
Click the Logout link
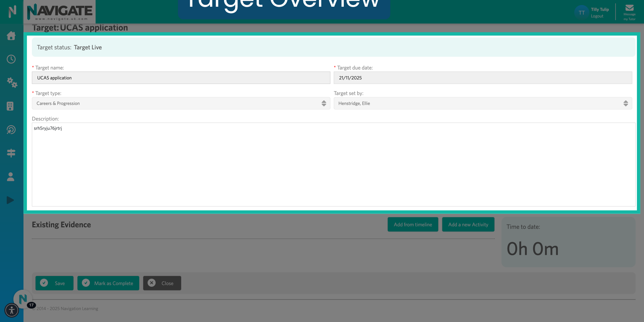tap(597, 16)
